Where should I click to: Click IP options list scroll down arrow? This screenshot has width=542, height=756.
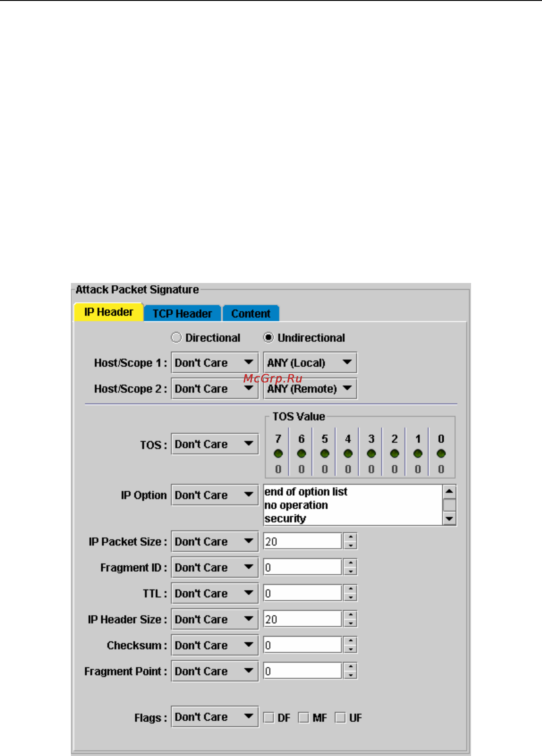point(450,519)
